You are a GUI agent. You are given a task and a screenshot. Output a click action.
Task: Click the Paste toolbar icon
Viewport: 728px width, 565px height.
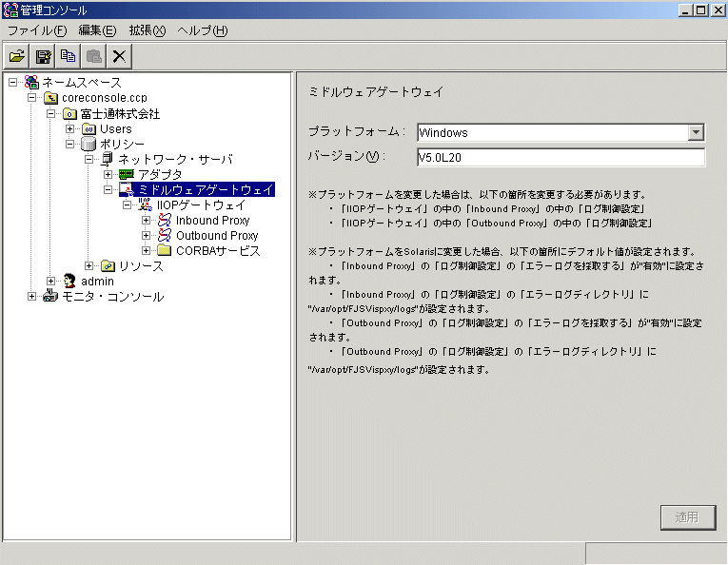pyautogui.click(x=94, y=56)
